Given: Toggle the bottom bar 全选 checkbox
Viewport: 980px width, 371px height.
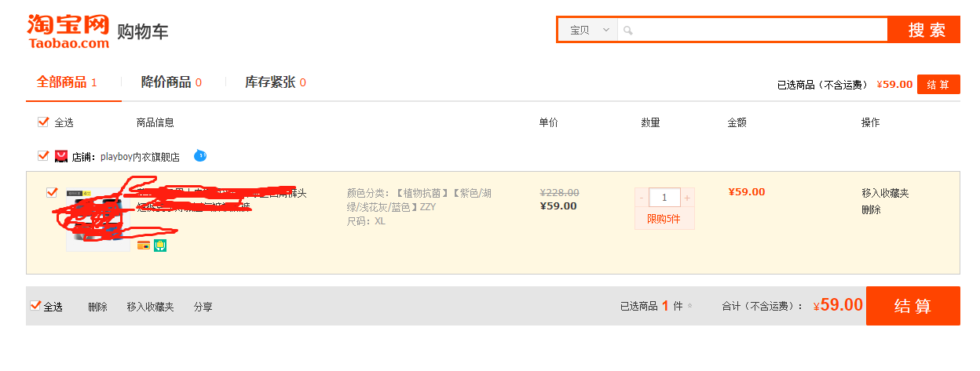Looking at the screenshot, I should [35, 306].
